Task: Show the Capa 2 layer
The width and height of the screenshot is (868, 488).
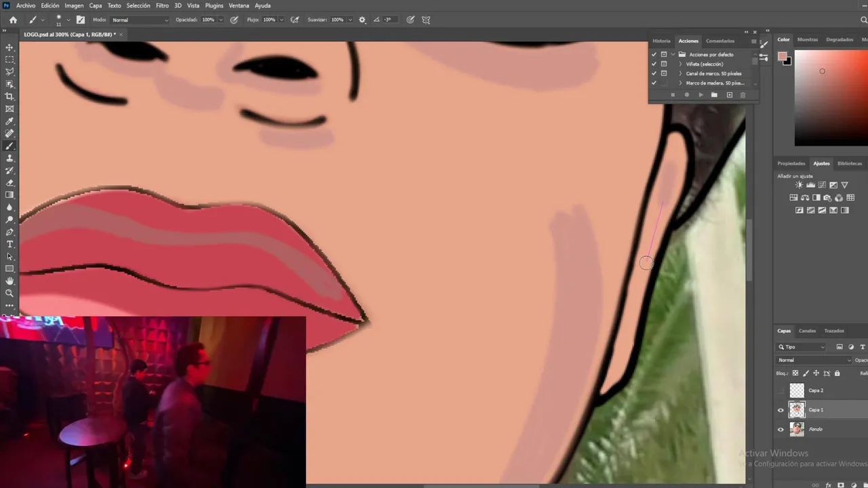Action: coord(781,390)
